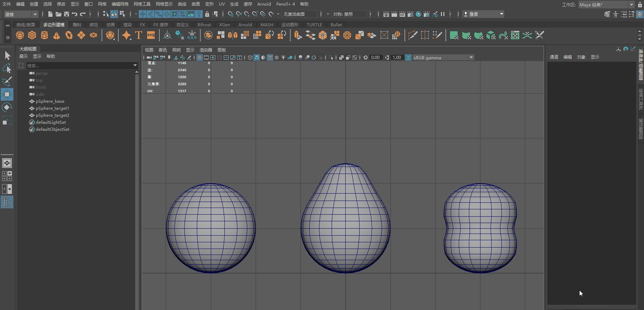The height and width of the screenshot is (310, 644).
Task: Select the Move tool in the toolbox
Action: pos(7,94)
